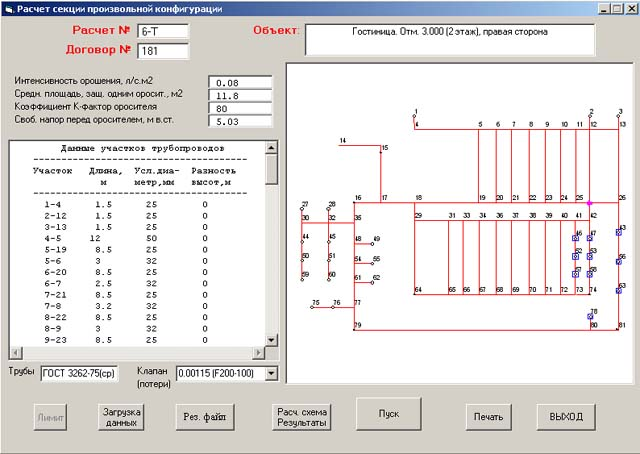Viewport: 640px width, 454px height.
Task: Click sprinkler node 57 in the diagram
Action: (576, 274)
